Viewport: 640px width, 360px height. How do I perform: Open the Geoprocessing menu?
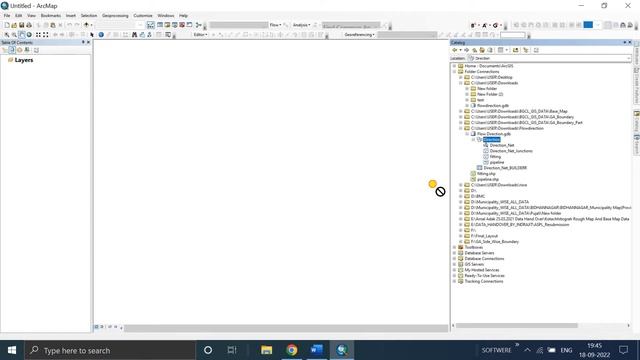coord(115,16)
